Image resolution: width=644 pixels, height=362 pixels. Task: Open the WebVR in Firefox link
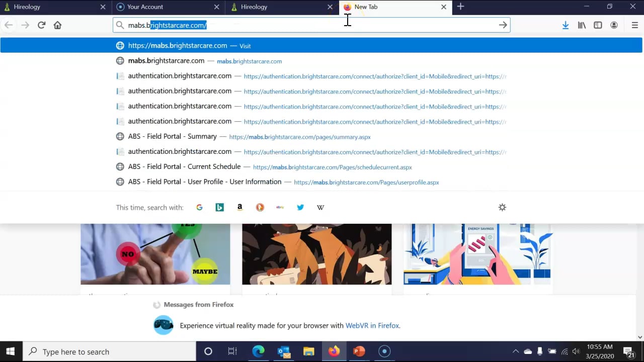point(372,325)
